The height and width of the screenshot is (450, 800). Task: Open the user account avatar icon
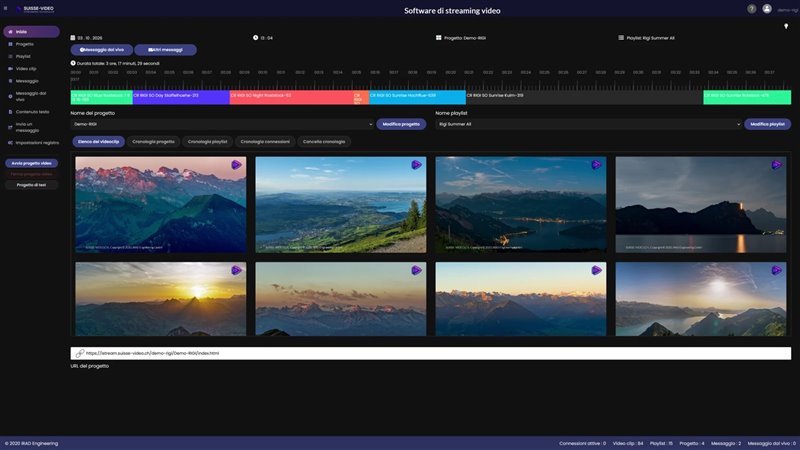pos(767,9)
